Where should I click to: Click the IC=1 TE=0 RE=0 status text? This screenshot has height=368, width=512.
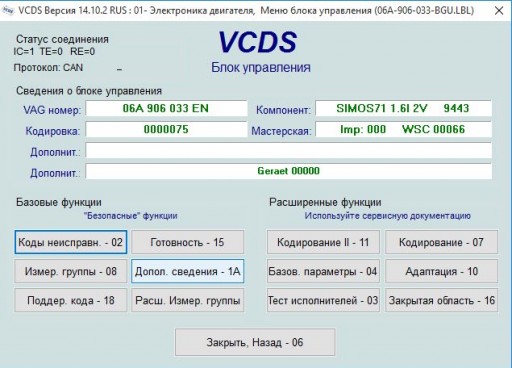[x=54, y=52]
